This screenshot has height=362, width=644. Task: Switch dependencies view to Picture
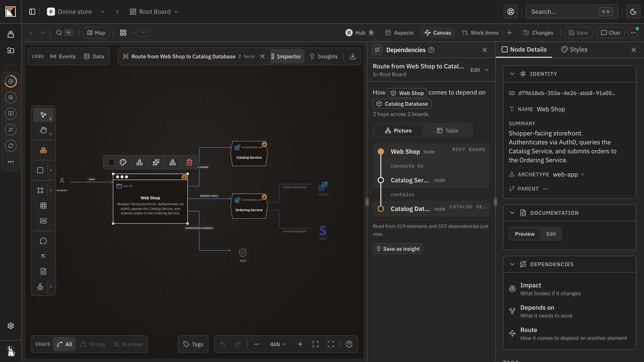(398, 130)
